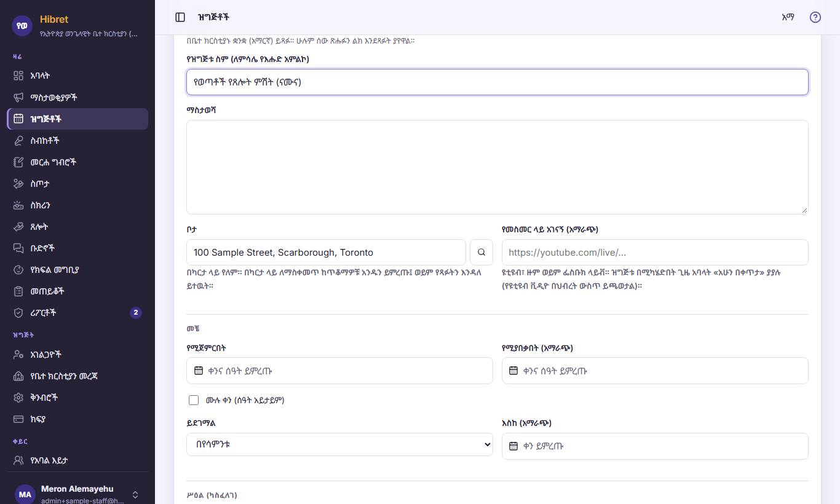Click the ቦታ location address field
840x504 pixels.
pyautogui.click(x=326, y=252)
